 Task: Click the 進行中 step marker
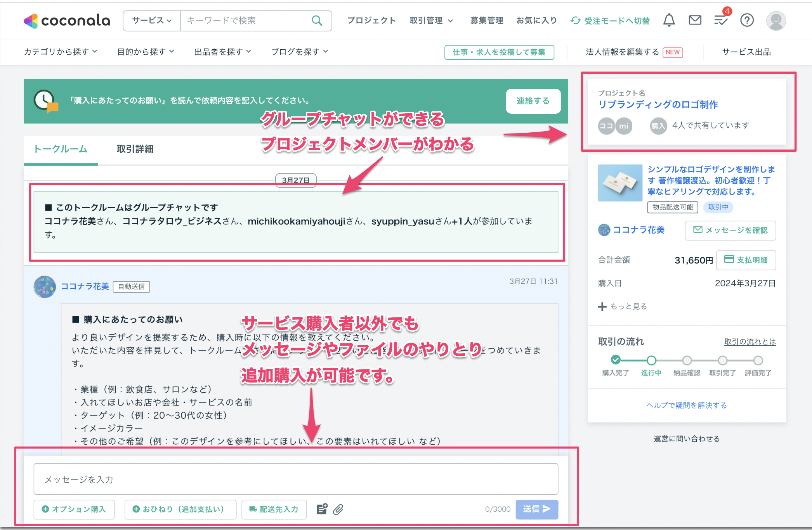point(651,360)
